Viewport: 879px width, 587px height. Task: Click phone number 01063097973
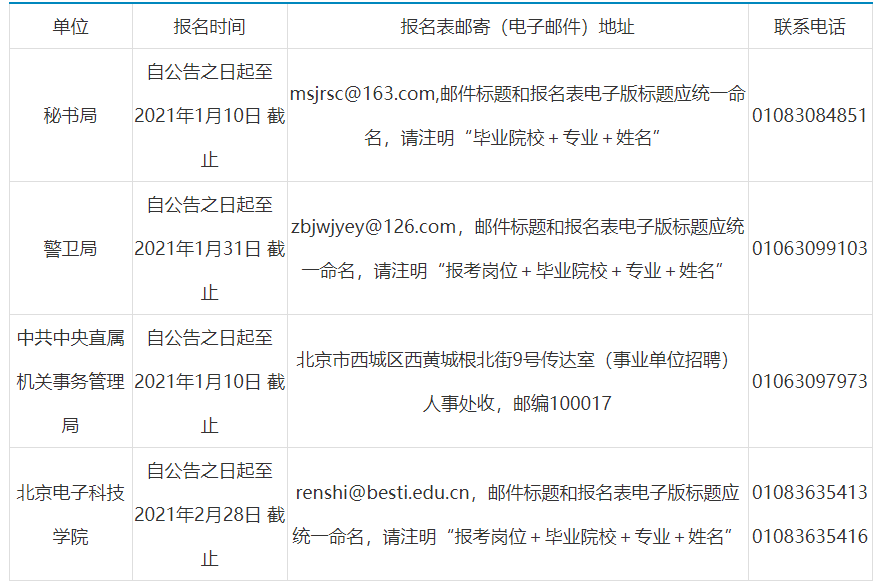[x=810, y=381]
